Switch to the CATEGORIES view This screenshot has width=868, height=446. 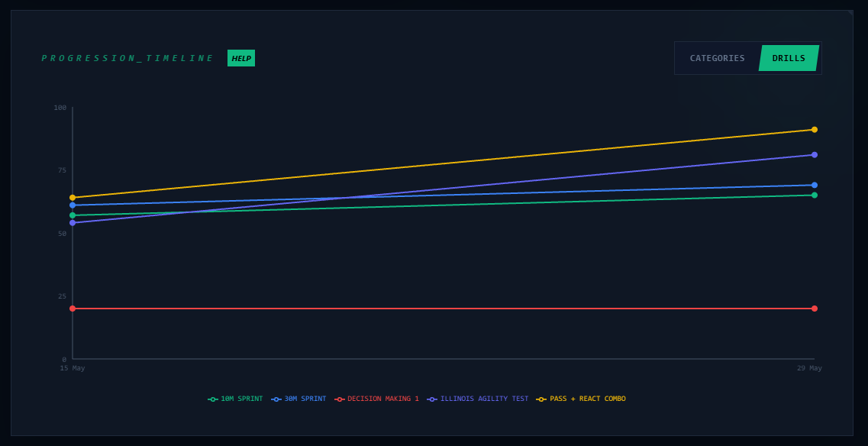(x=717, y=58)
